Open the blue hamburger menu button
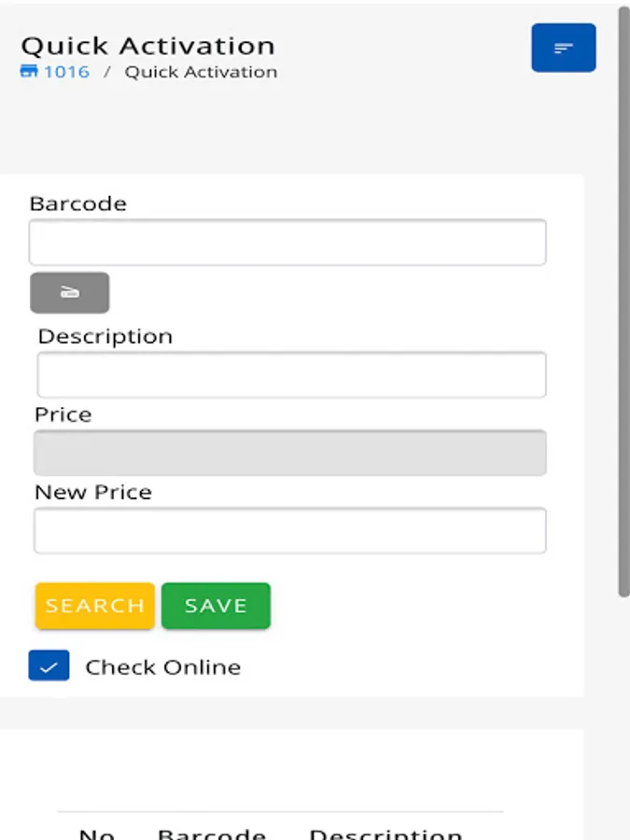630x840 pixels. click(563, 48)
